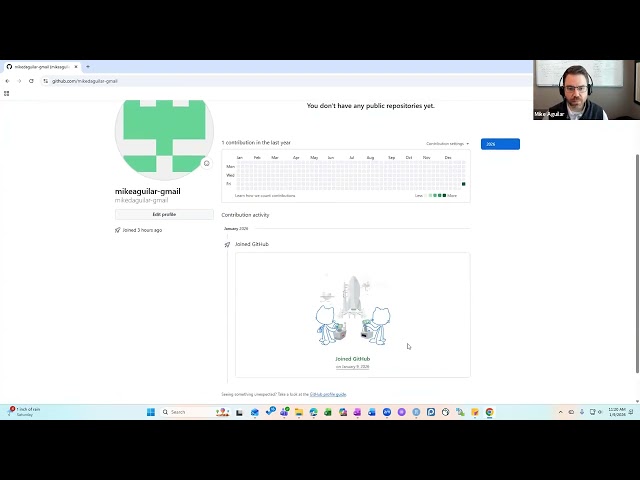Image resolution: width=640 pixels, height=480 pixels.
Task: Open a new browser tab
Action: point(88,67)
